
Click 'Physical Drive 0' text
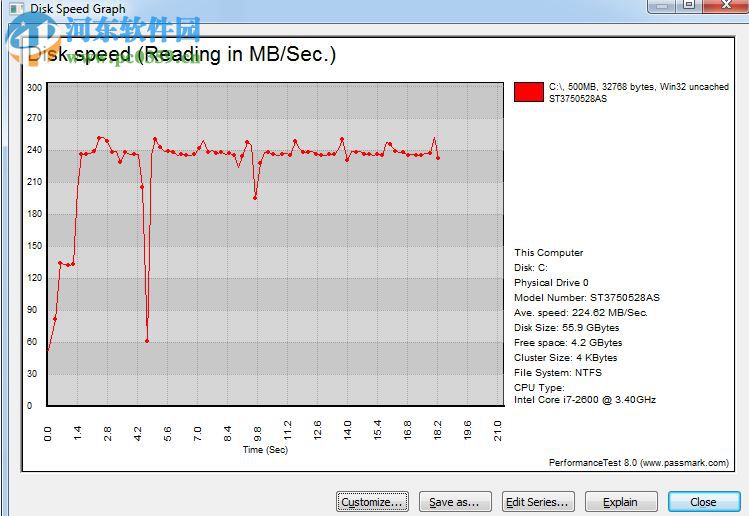[x=551, y=283]
